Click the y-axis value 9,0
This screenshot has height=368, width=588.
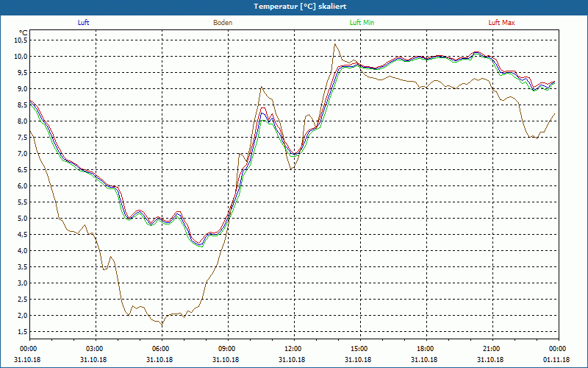(22, 88)
